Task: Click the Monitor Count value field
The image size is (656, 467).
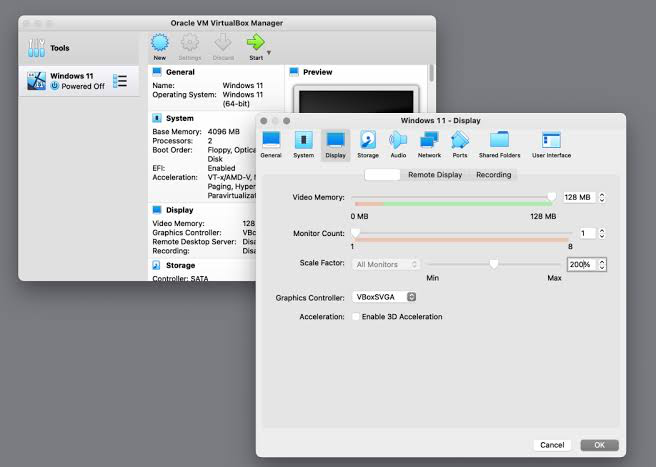Action: tap(587, 233)
